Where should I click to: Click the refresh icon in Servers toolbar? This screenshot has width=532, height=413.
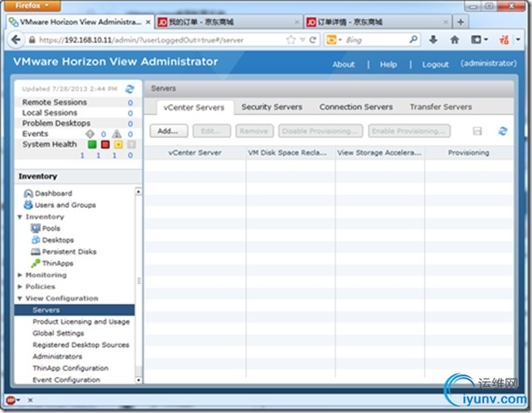click(x=503, y=131)
